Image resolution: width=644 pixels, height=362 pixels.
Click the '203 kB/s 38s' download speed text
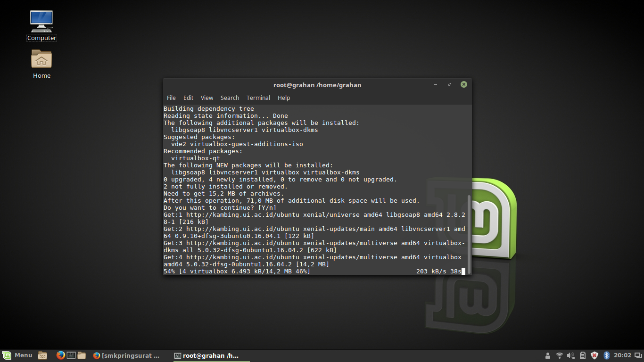439,271
